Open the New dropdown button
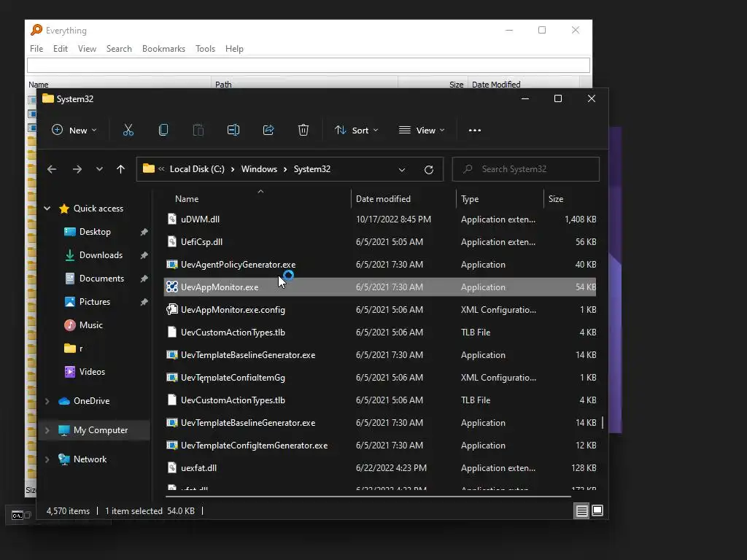This screenshot has width=747, height=560. click(x=74, y=130)
